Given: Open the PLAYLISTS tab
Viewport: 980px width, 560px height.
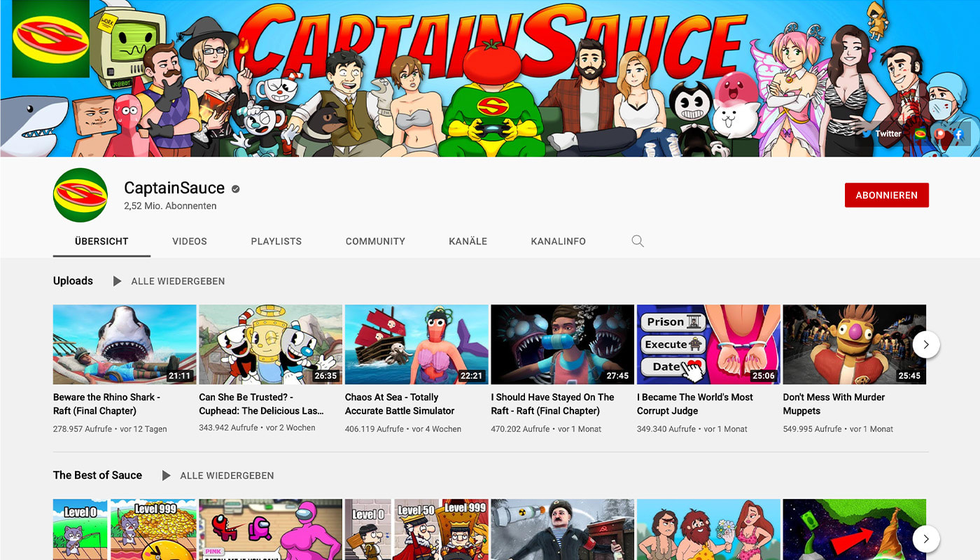Looking at the screenshot, I should (x=276, y=241).
